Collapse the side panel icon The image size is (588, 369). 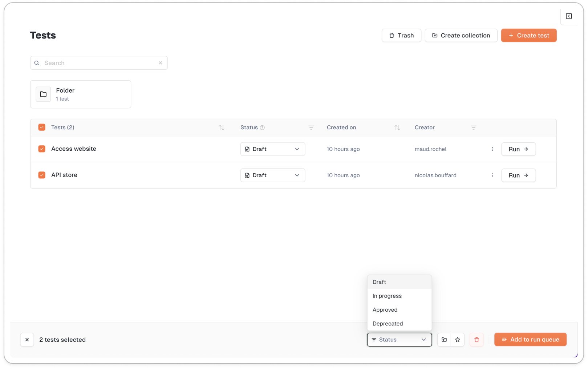pos(569,16)
